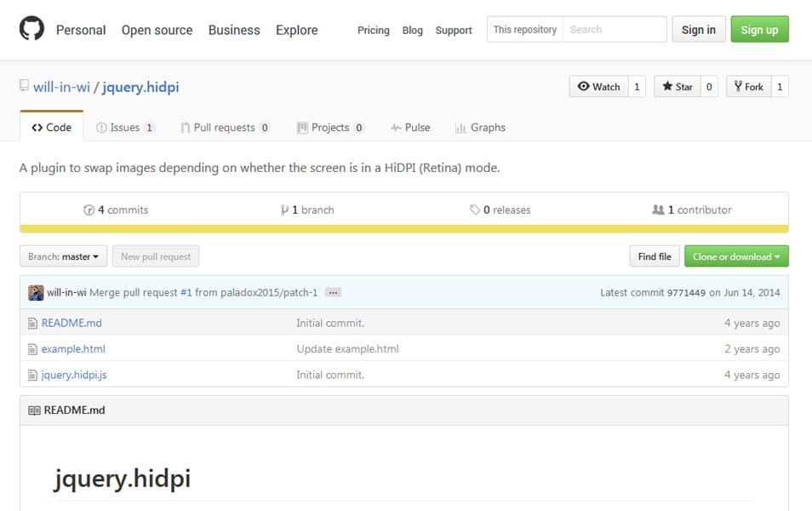Open the Clone or download dropdown

pyautogui.click(x=735, y=255)
